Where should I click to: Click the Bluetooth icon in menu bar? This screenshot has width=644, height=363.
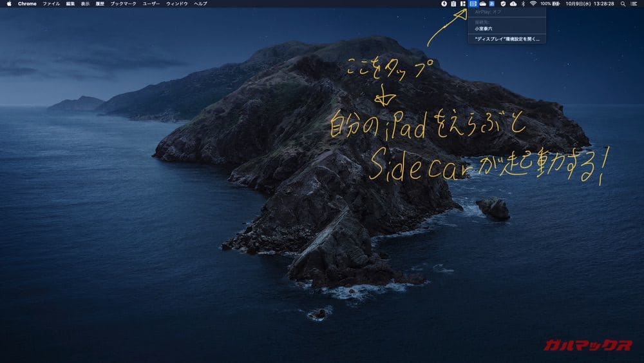coord(523,4)
